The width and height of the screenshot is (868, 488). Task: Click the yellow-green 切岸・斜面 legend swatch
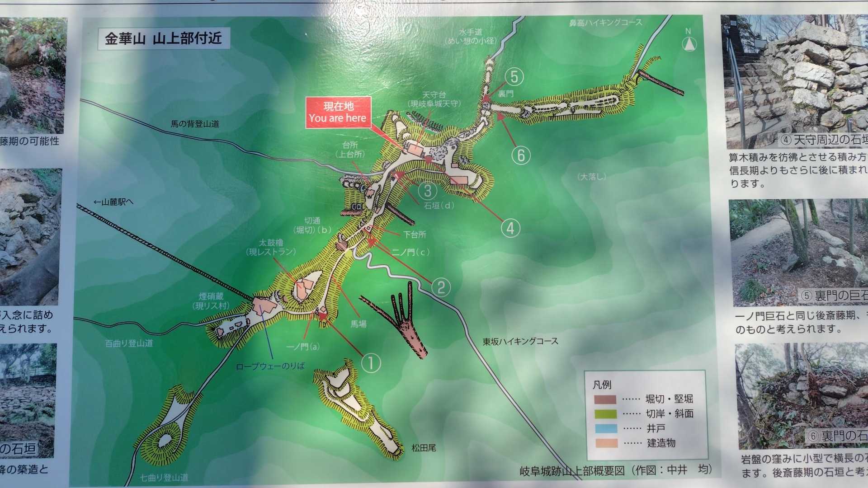(x=605, y=414)
